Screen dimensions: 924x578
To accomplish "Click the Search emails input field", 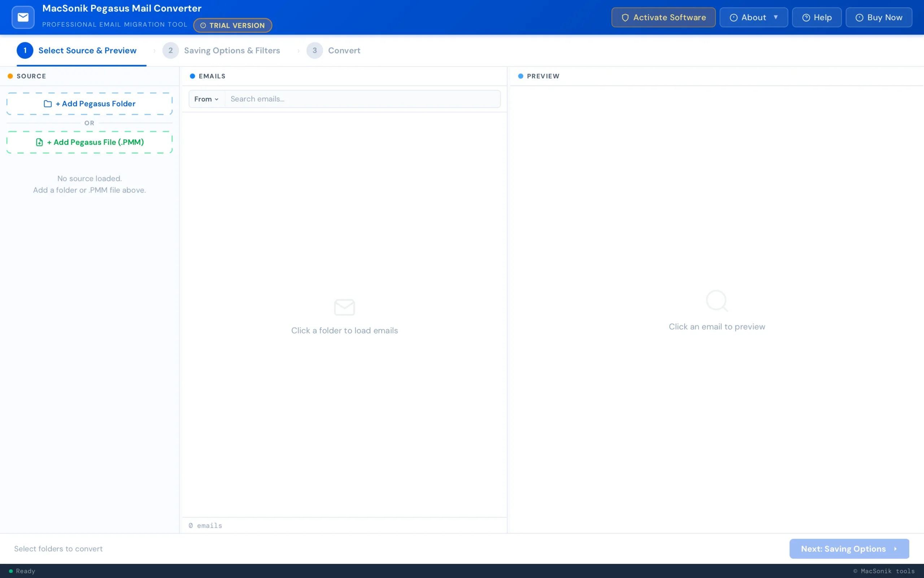I will [x=362, y=99].
